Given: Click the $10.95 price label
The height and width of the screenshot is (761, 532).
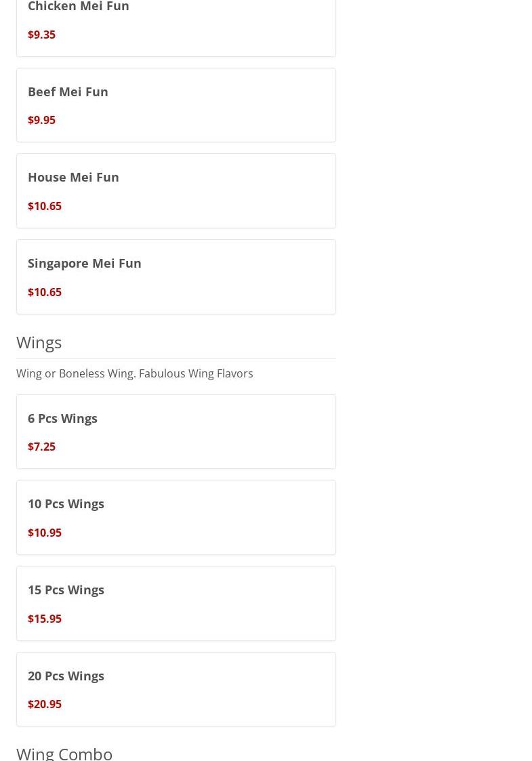Looking at the screenshot, I should pos(45,533).
